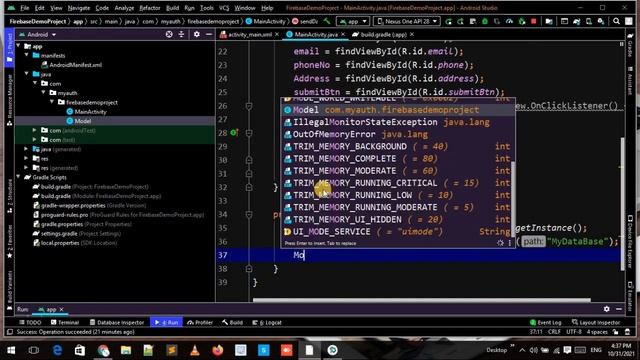Viewport: 640px width, 360px height.
Task: Click the Profile app gauge icon
Action: [x=509, y=21]
